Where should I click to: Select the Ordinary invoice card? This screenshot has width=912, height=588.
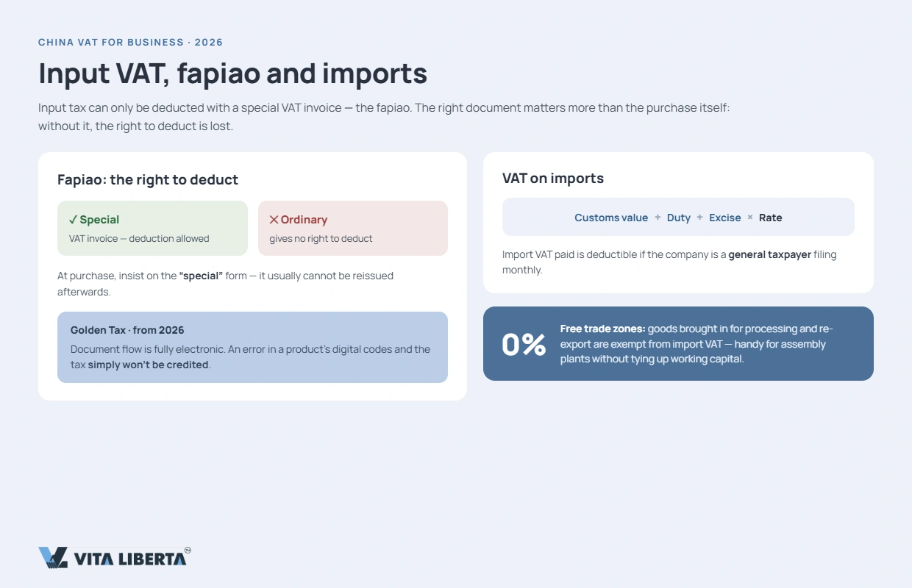353,228
